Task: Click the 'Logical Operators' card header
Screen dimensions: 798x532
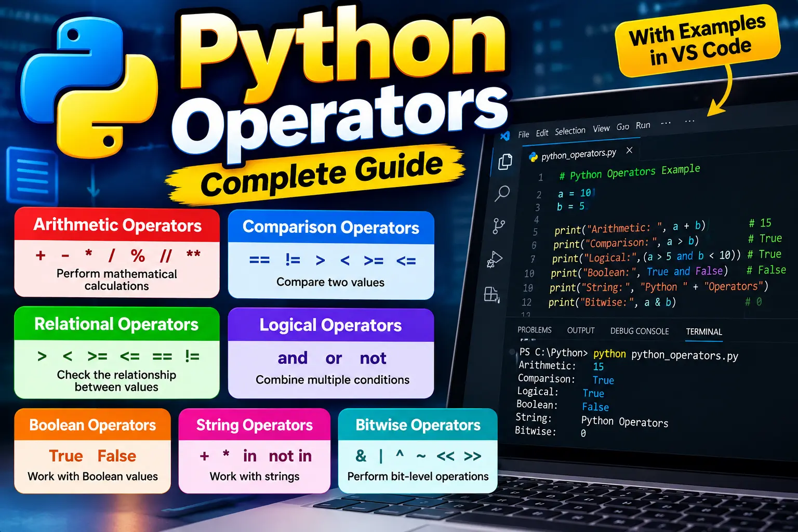Action: tap(331, 325)
